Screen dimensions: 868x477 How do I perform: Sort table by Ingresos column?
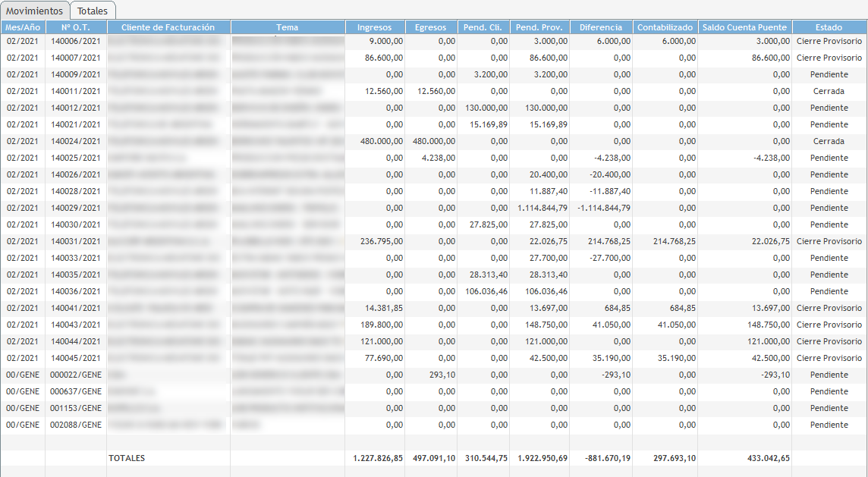tap(375, 27)
